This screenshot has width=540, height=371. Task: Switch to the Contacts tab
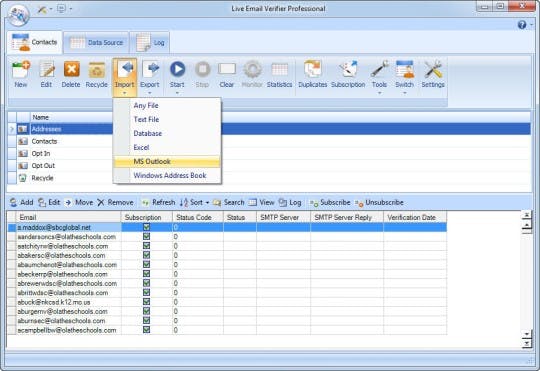34,42
